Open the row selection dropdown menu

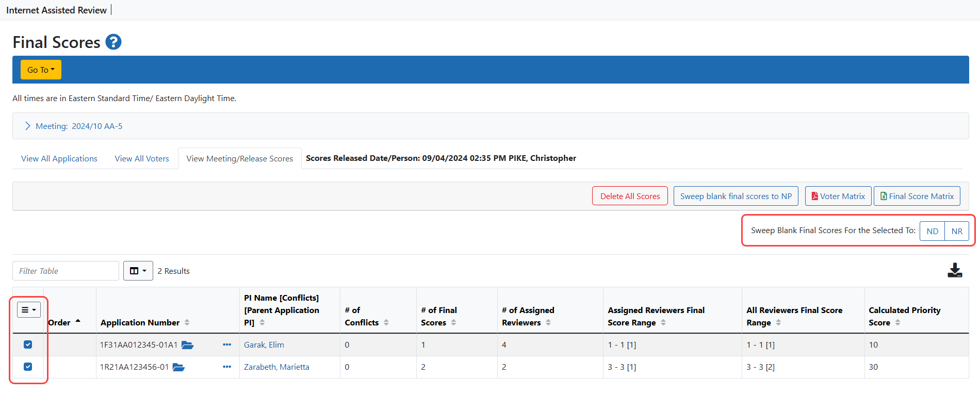[x=29, y=309]
